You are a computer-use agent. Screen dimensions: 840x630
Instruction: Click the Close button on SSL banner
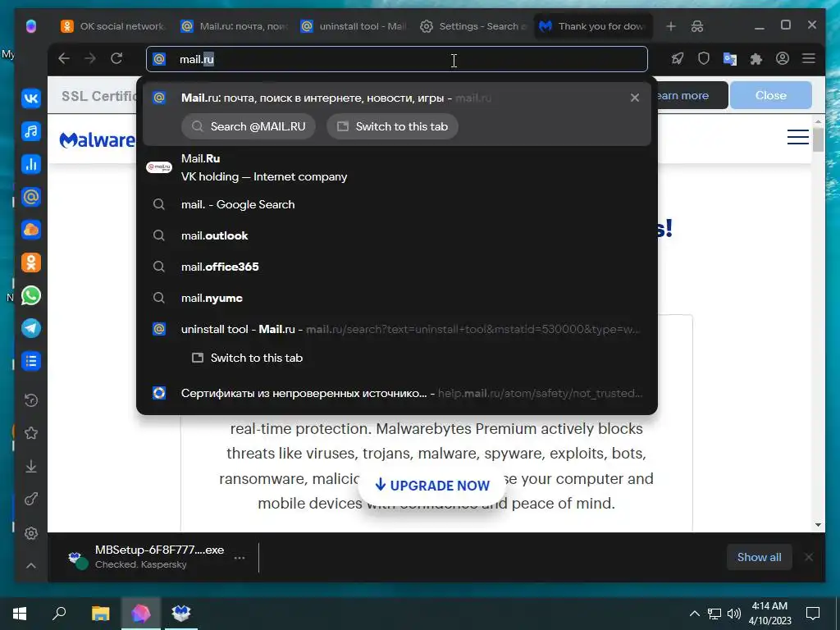click(x=771, y=95)
